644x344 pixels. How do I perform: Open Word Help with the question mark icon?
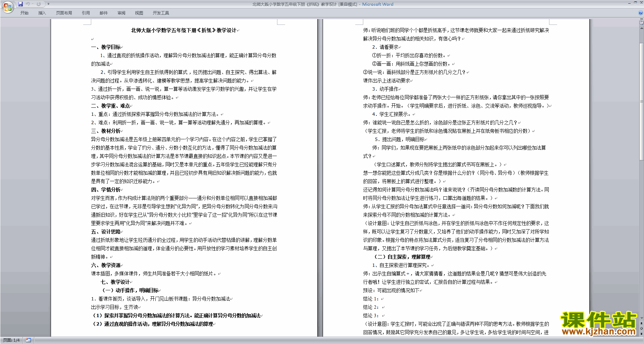pos(641,13)
